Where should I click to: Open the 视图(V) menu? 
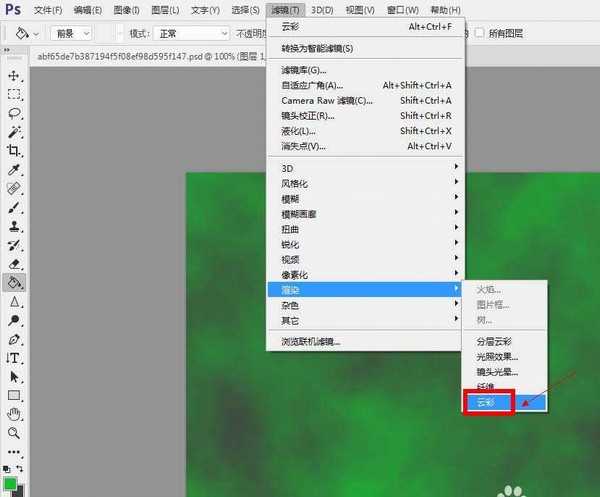point(360,10)
